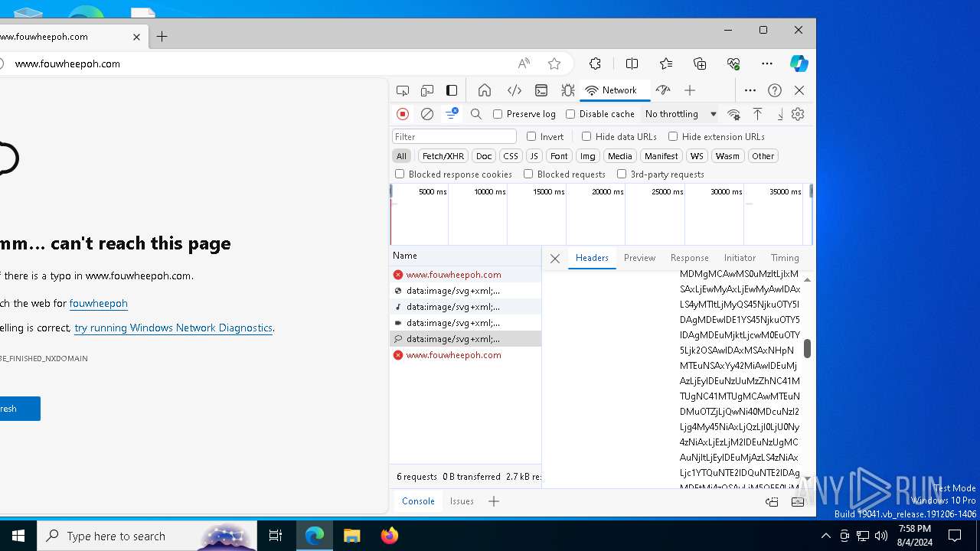Image resolution: width=980 pixels, height=551 pixels.
Task: Open network search
Action: click(x=476, y=114)
